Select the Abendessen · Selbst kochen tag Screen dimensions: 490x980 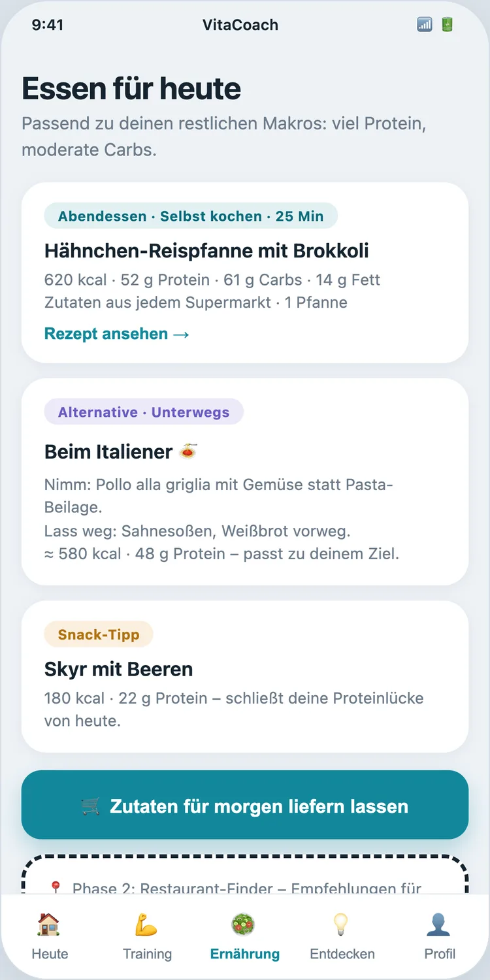[191, 216]
